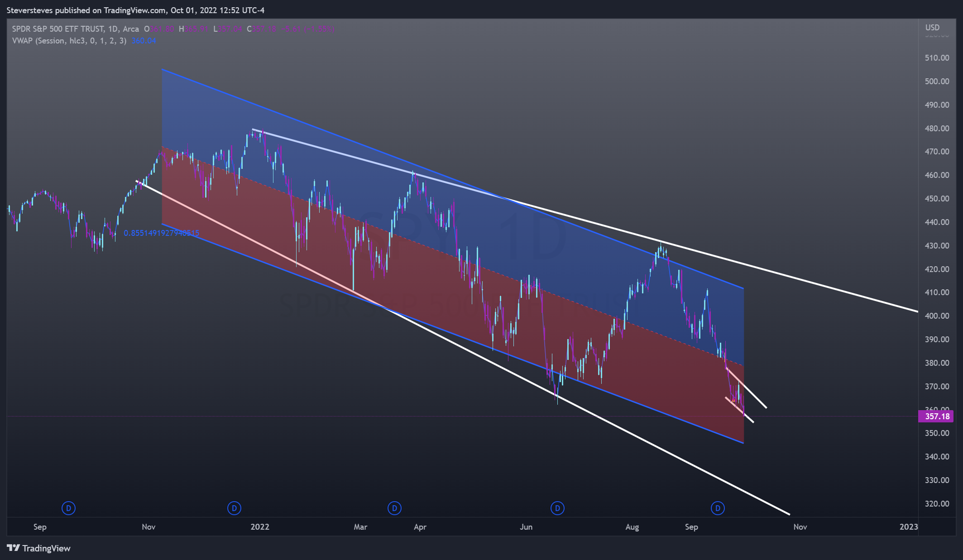Click the 410.00 price axis label
The image size is (963, 560).
point(937,292)
